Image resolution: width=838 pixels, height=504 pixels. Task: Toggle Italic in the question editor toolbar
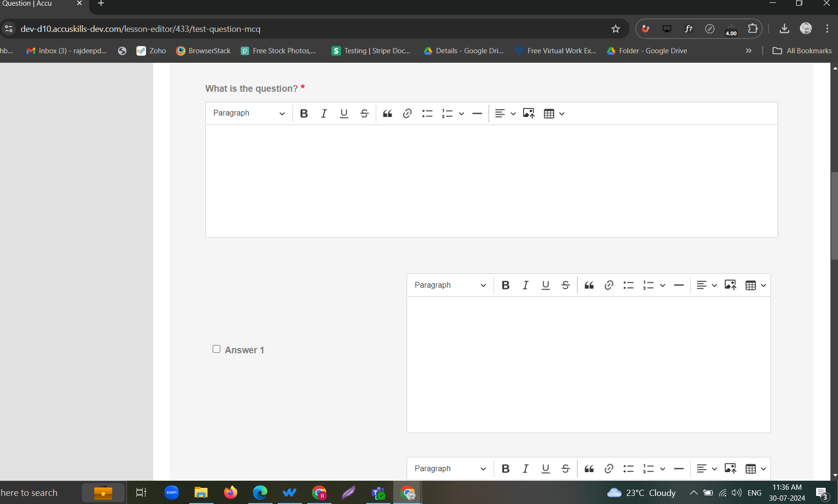coord(324,114)
